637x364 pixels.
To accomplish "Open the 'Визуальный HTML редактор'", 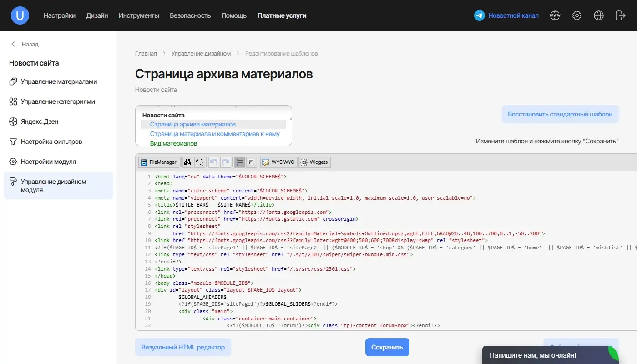I will click(183, 347).
